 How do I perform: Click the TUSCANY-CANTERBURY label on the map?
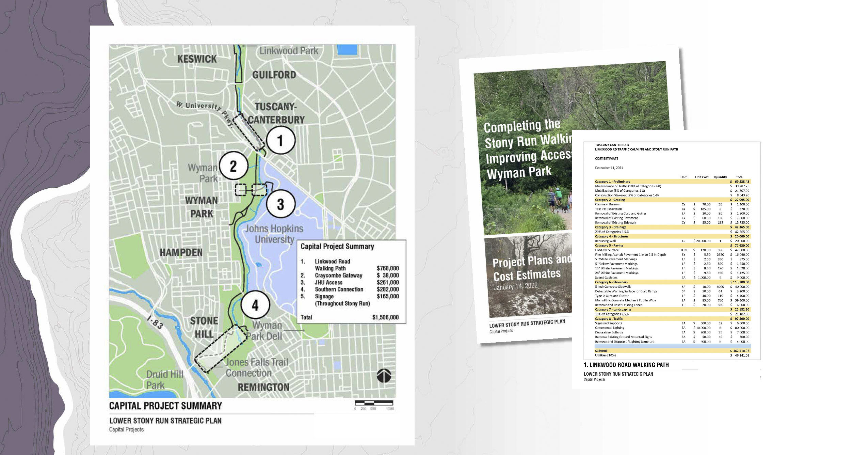pyautogui.click(x=276, y=113)
